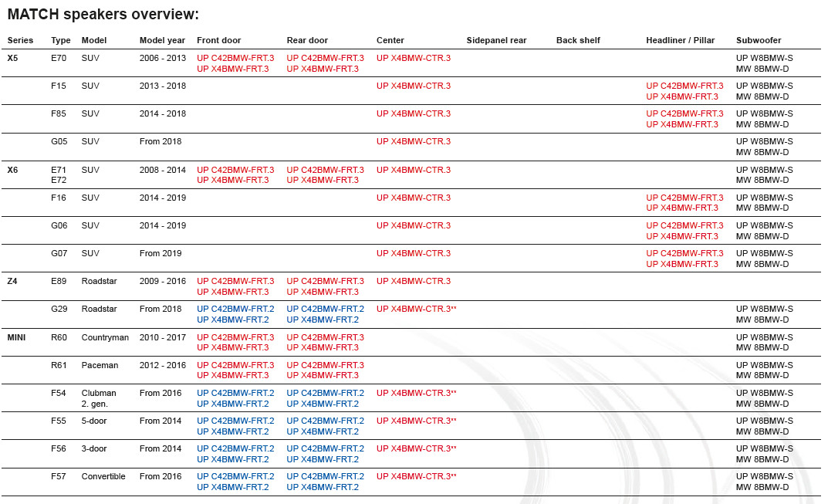Click the Headliner / Pillar column header
The height and width of the screenshot is (504, 828).
click(x=680, y=40)
